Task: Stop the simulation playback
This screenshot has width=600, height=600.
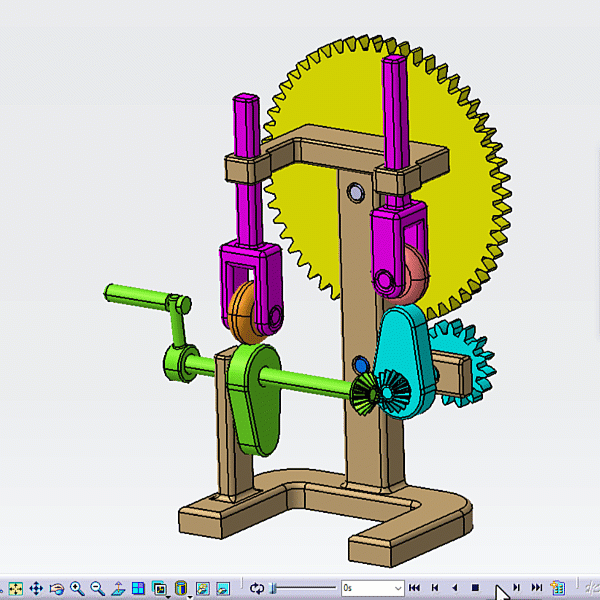Action: pos(475,587)
